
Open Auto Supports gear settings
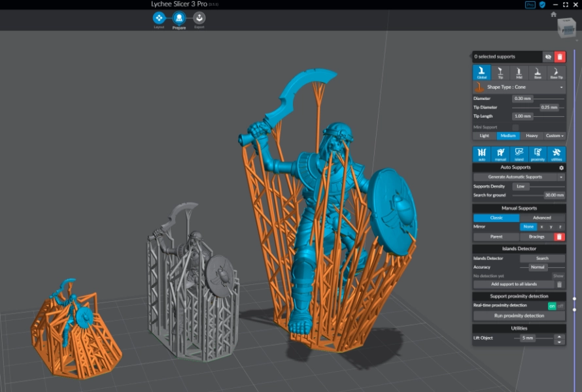coord(561,168)
